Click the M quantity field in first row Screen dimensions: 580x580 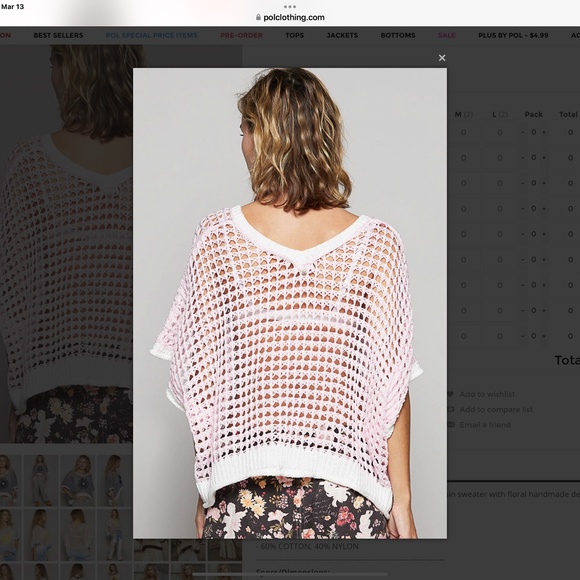point(463,132)
